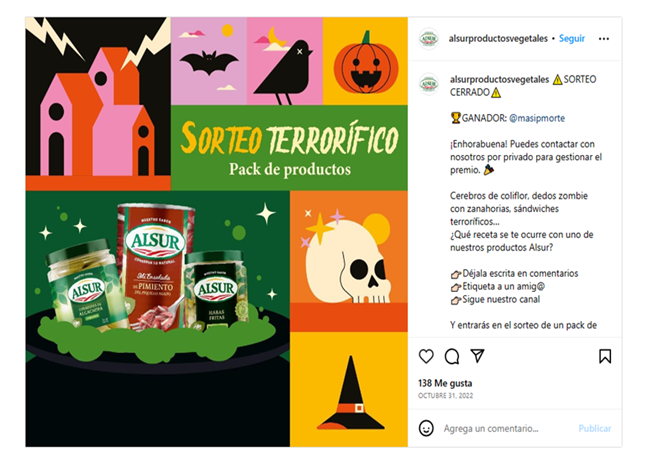Click the Alsur avatar beside the caption
This screenshot has height=467, width=657.
tap(429, 83)
